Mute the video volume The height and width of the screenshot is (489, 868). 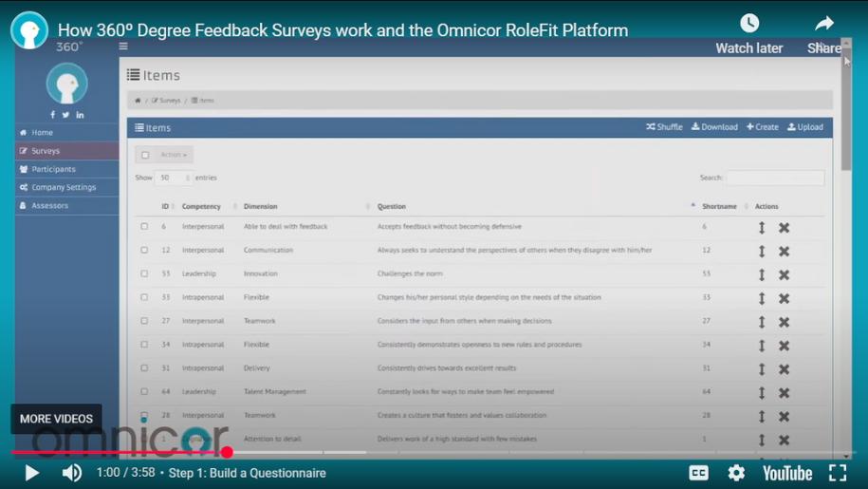point(72,472)
